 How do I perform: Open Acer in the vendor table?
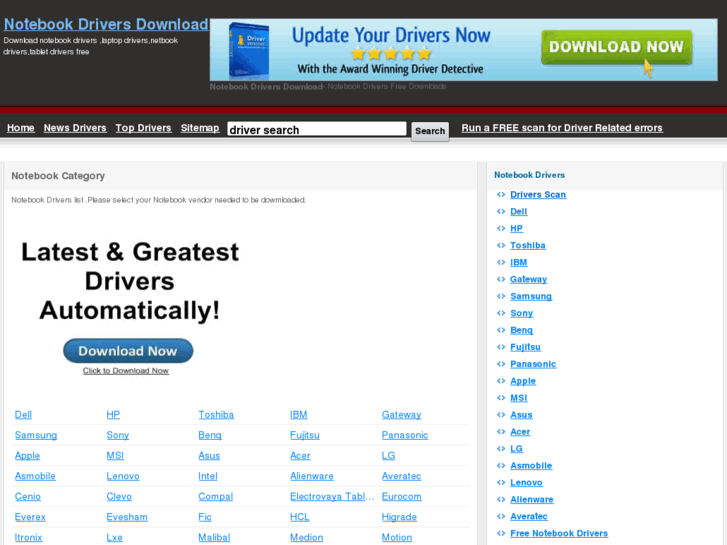tap(300, 455)
